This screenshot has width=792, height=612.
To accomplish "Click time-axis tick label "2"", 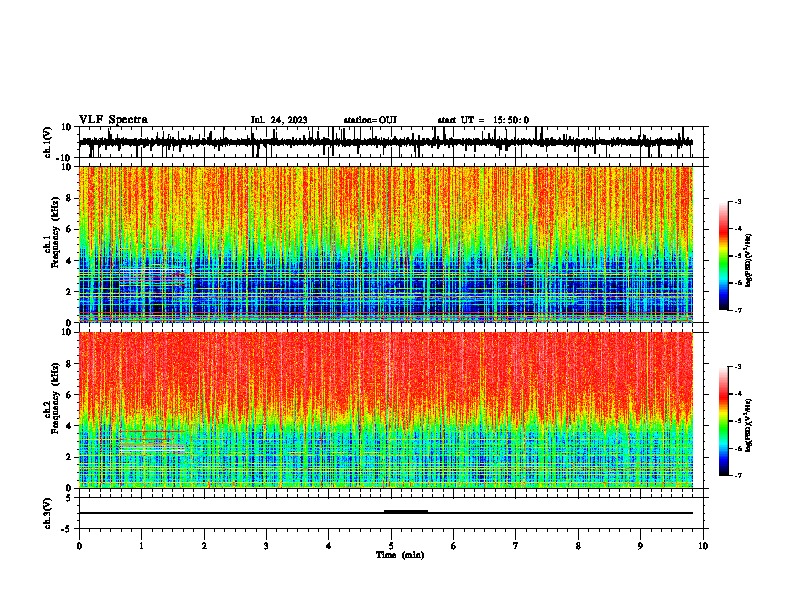I will tap(204, 546).
